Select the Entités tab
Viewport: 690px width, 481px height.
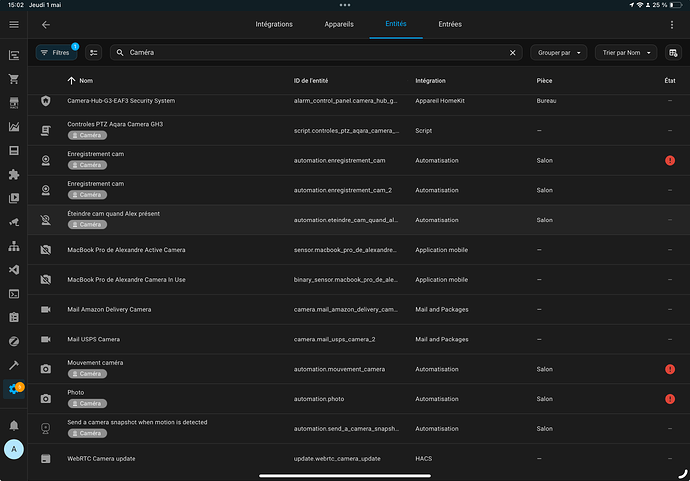pyautogui.click(x=396, y=24)
